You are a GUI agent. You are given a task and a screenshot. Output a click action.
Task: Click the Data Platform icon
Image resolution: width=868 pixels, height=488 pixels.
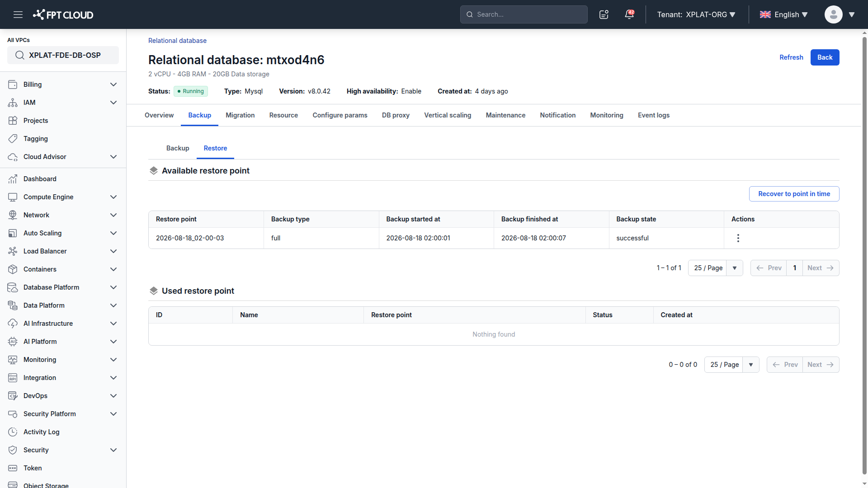pos(13,305)
